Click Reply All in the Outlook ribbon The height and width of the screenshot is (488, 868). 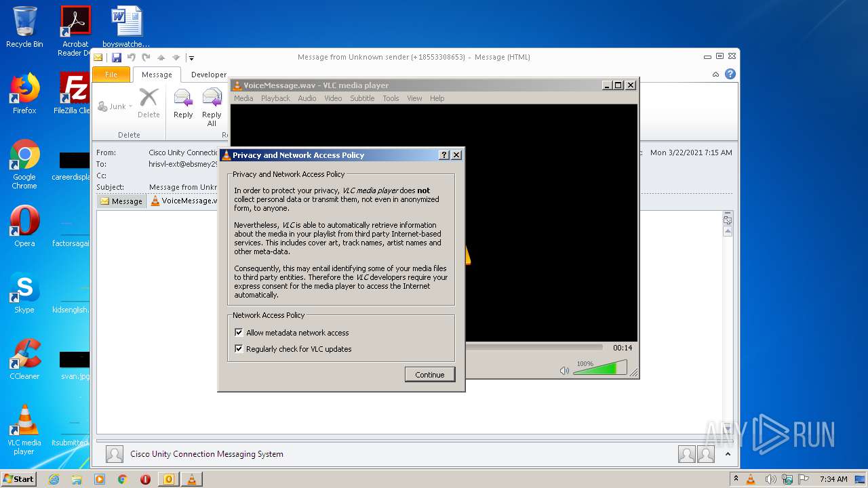point(212,107)
